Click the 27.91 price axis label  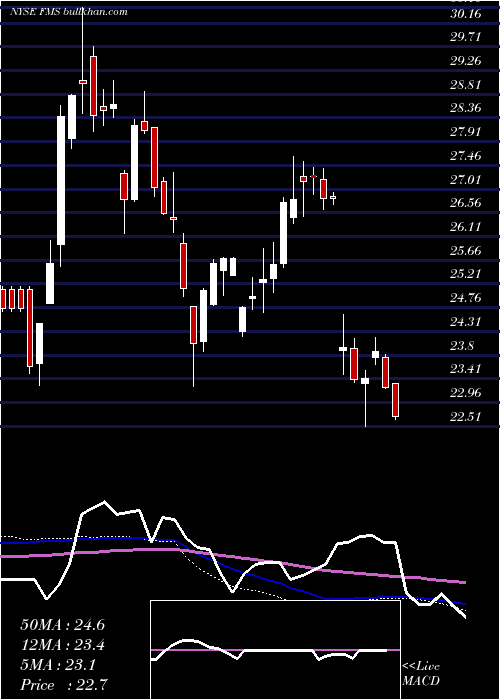click(x=466, y=131)
